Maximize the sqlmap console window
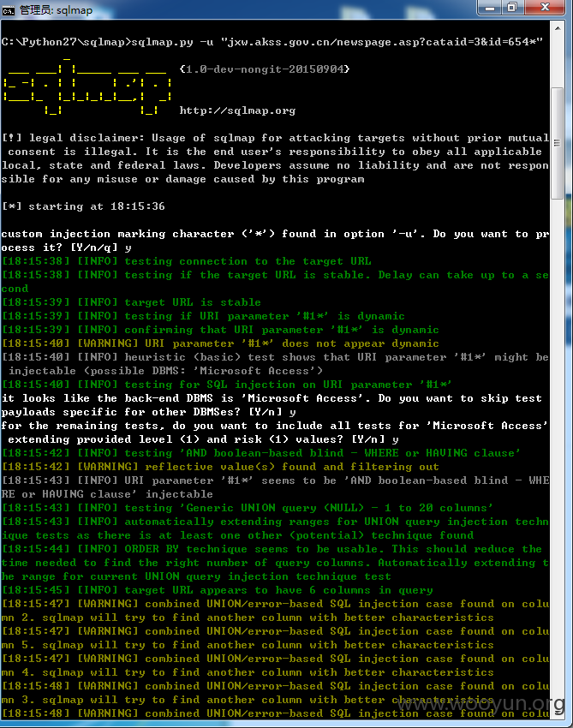This screenshot has width=573, height=728. click(x=513, y=7)
